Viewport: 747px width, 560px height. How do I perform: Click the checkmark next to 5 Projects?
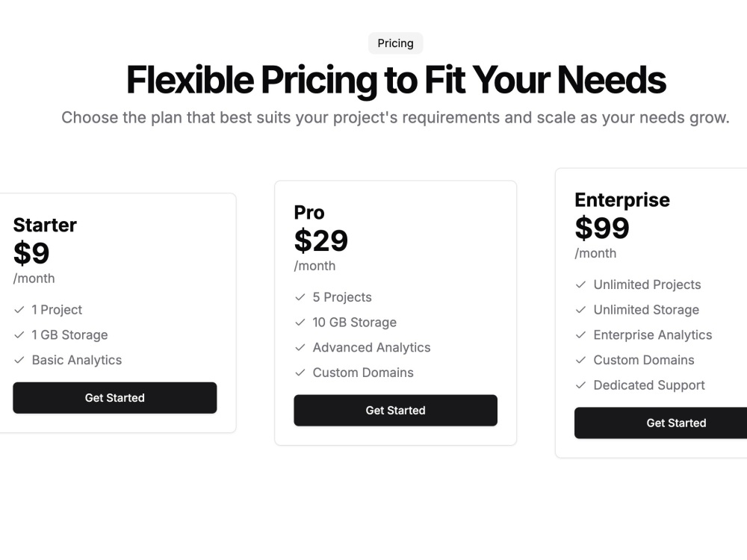coord(300,298)
